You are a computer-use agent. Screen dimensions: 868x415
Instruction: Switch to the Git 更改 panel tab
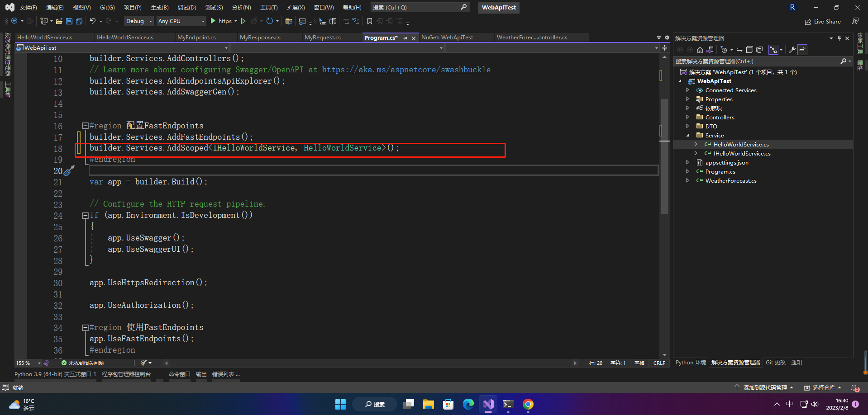tap(776, 363)
